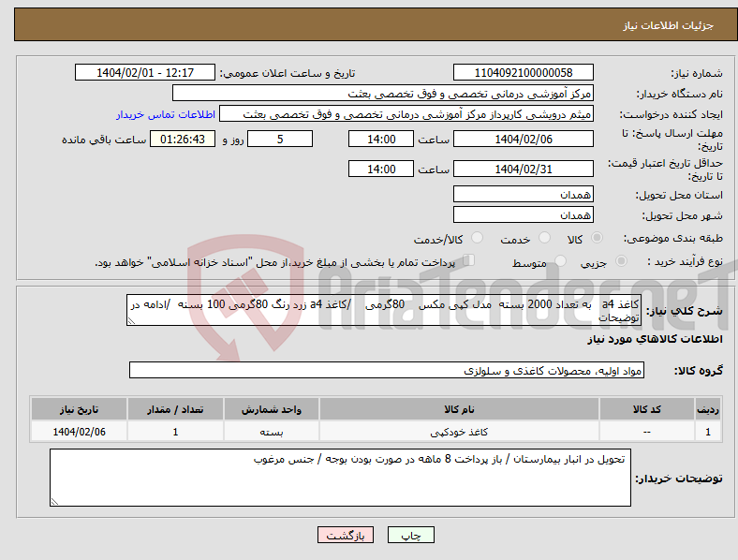
Task: Click the price validity time 14:00 field
Action: (x=381, y=169)
